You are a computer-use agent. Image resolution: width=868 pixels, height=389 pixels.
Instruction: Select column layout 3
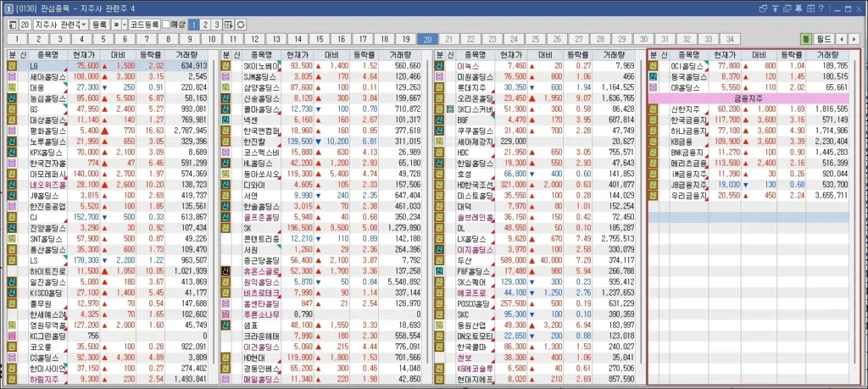click(x=217, y=24)
